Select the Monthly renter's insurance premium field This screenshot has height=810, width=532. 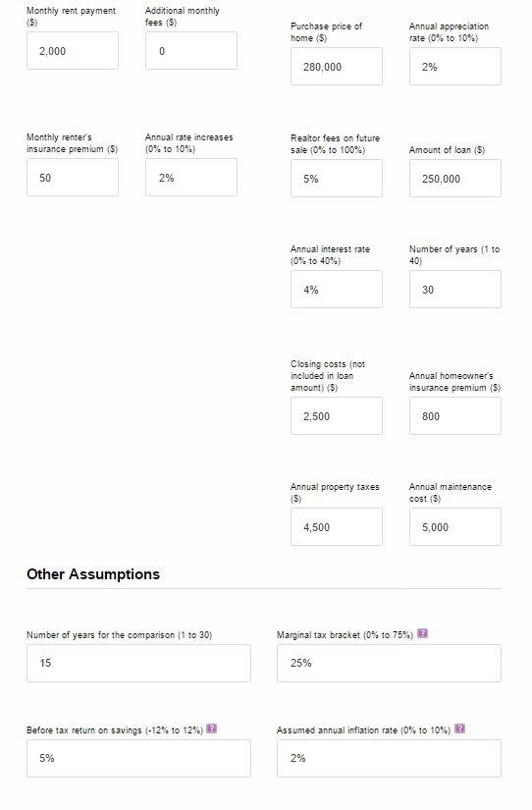(x=73, y=177)
